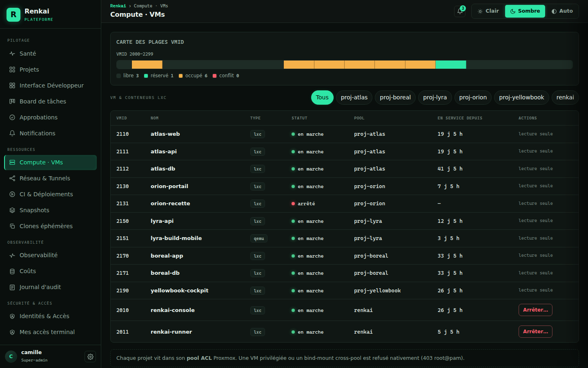This screenshot has width=588, height=368.
Task: Click the settings gear next to camille
Action: point(90,357)
